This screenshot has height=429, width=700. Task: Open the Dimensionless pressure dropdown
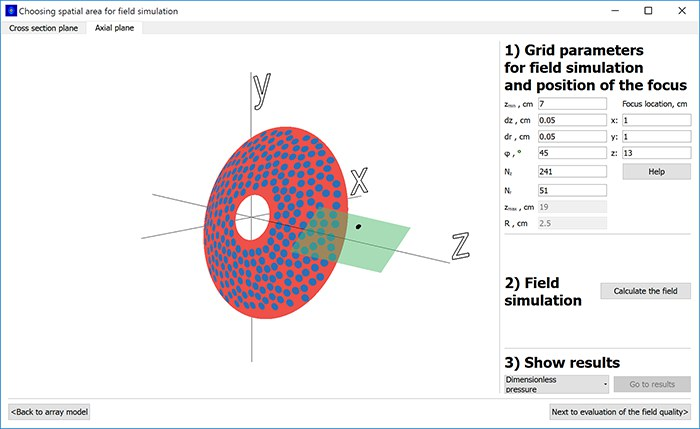tap(557, 384)
